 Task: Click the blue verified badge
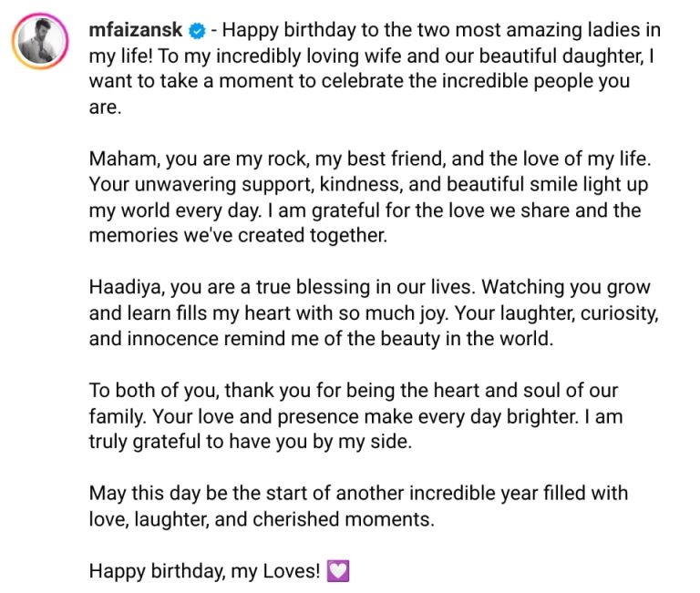[196, 31]
